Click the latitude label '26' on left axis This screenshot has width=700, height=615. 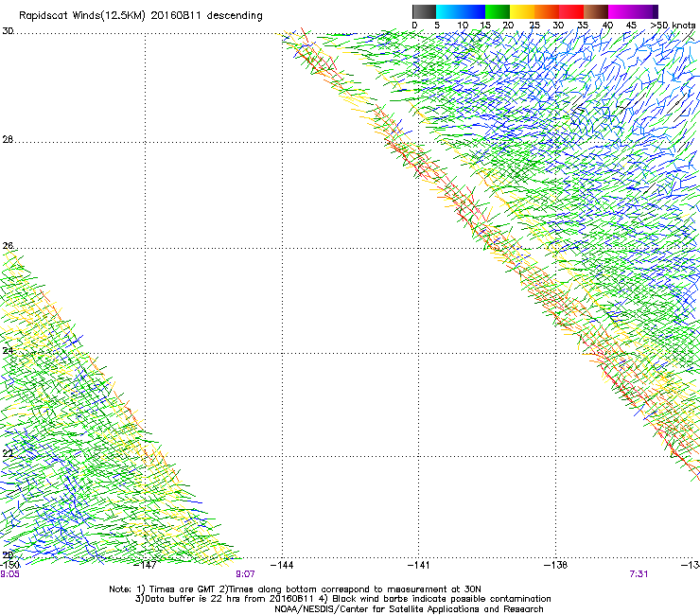(x=8, y=246)
